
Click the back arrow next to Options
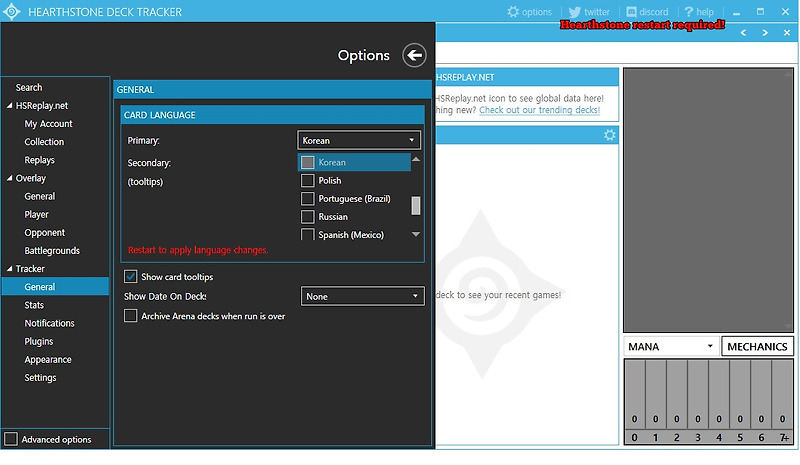(x=414, y=55)
